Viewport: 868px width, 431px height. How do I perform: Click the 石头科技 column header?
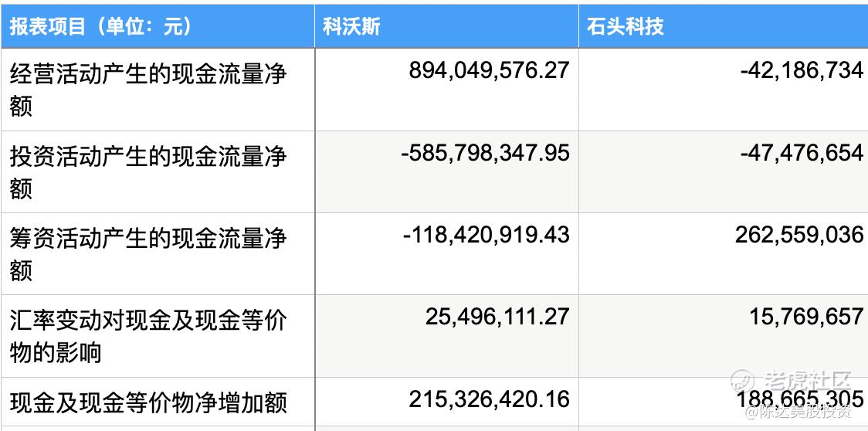coord(723,26)
